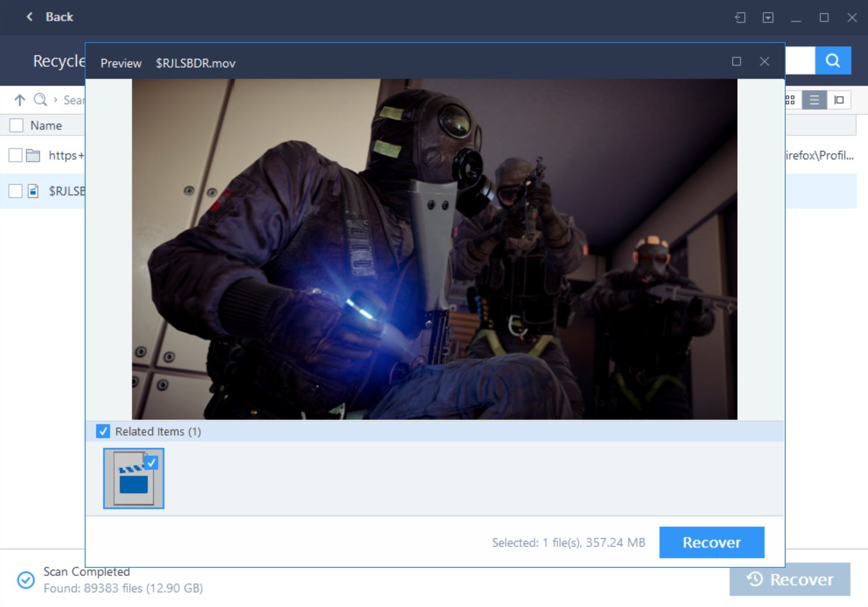
Task: Uncheck the Related Items checkbox
Action: [x=103, y=431]
